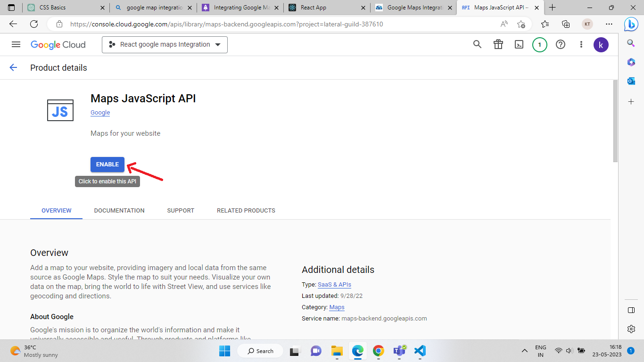This screenshot has width=644, height=362.
Task: Open the Google Cloud navigation menu
Action: click(x=16, y=44)
